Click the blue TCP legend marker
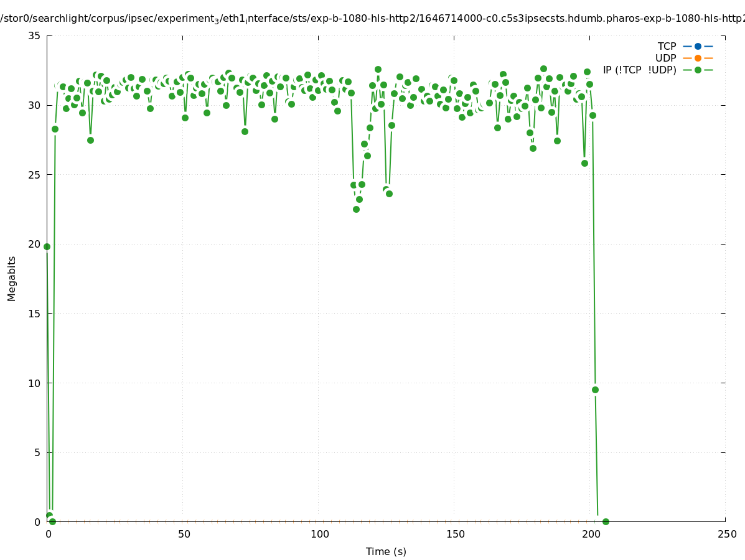 (698, 46)
